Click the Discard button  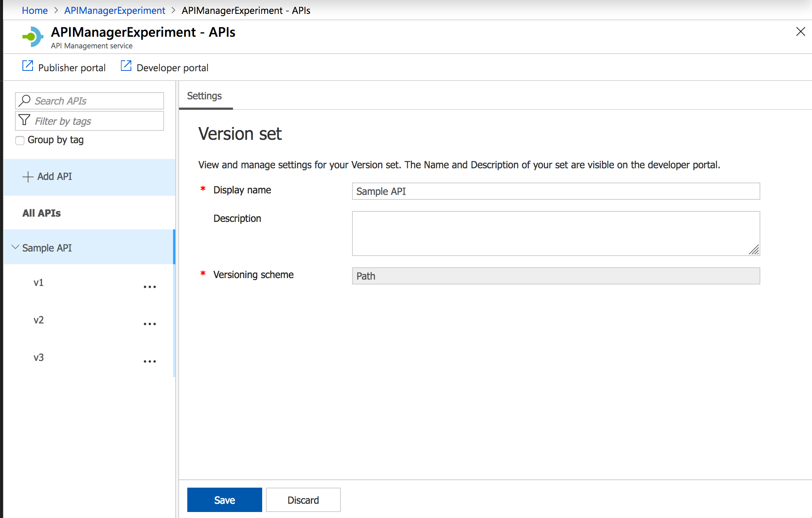[303, 500]
